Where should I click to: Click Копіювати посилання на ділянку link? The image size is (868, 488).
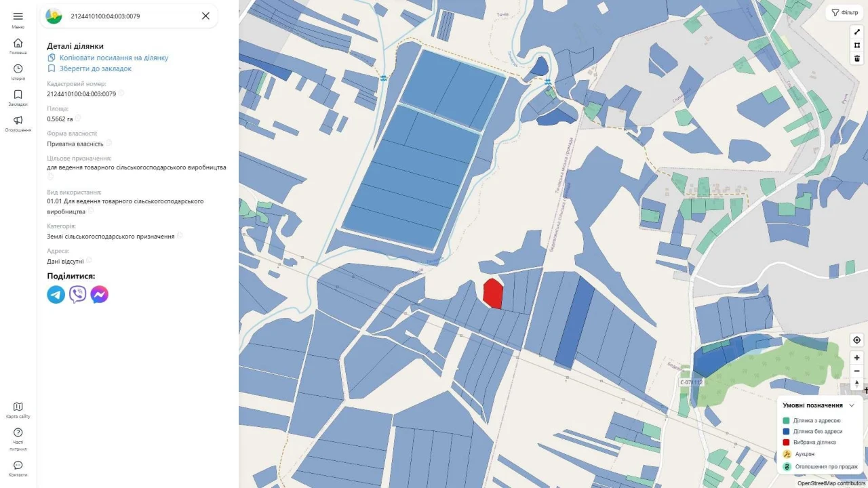114,58
